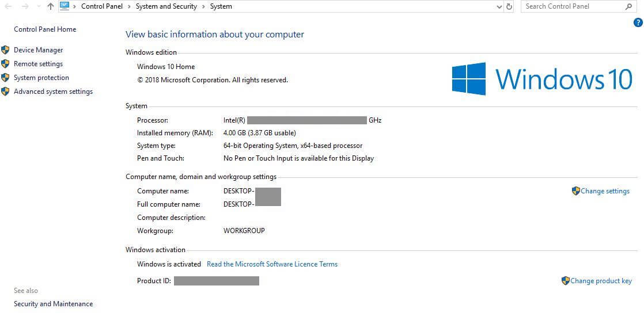Click the Full computer name: label
This screenshot has height=316, width=644.
click(169, 204)
